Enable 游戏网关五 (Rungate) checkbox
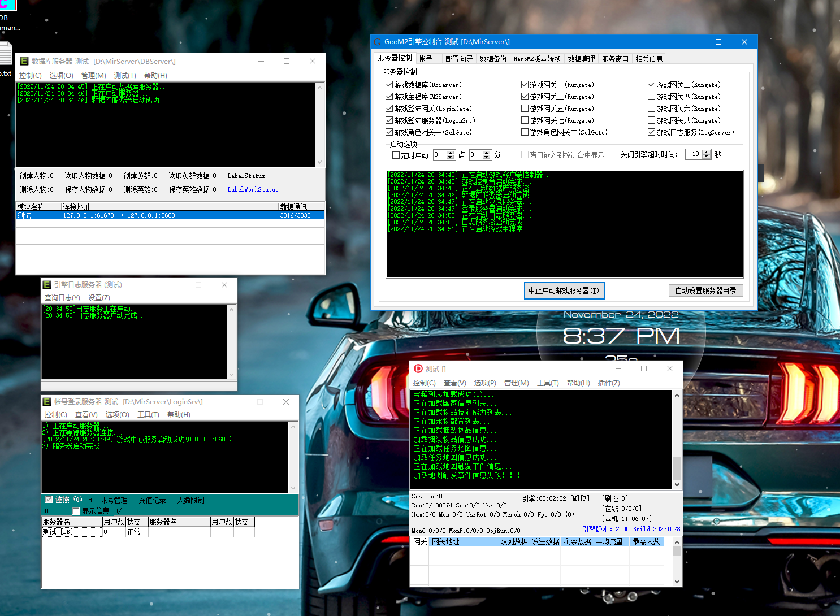840x616 pixels. pos(525,109)
